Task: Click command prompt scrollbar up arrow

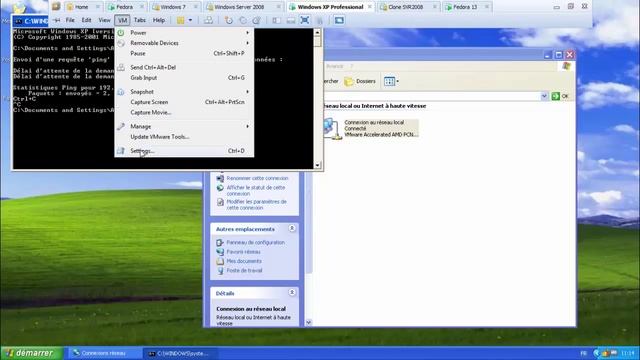Action: coord(318,32)
